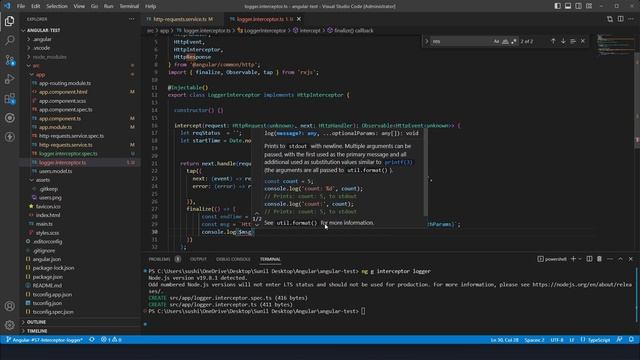The height and width of the screenshot is (360, 640).
Task: Toggle Use Regular Expression in the find widget
Action: pos(514,41)
